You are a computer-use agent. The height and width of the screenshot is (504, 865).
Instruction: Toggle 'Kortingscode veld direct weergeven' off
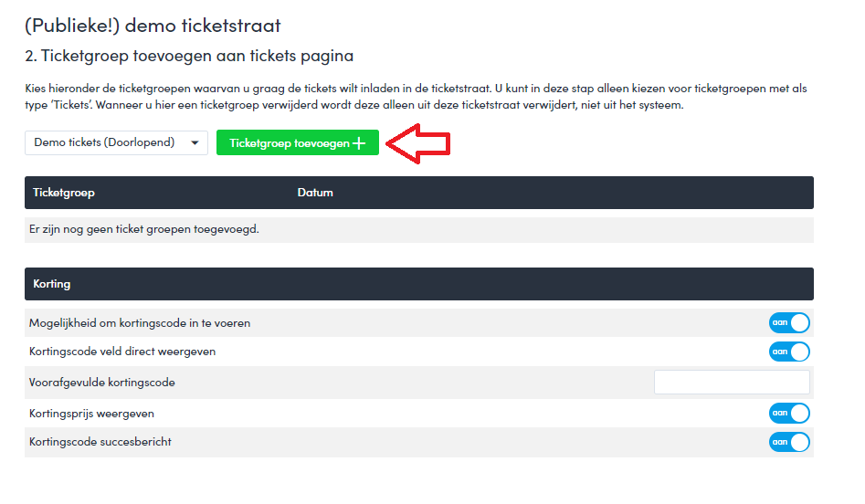(789, 352)
